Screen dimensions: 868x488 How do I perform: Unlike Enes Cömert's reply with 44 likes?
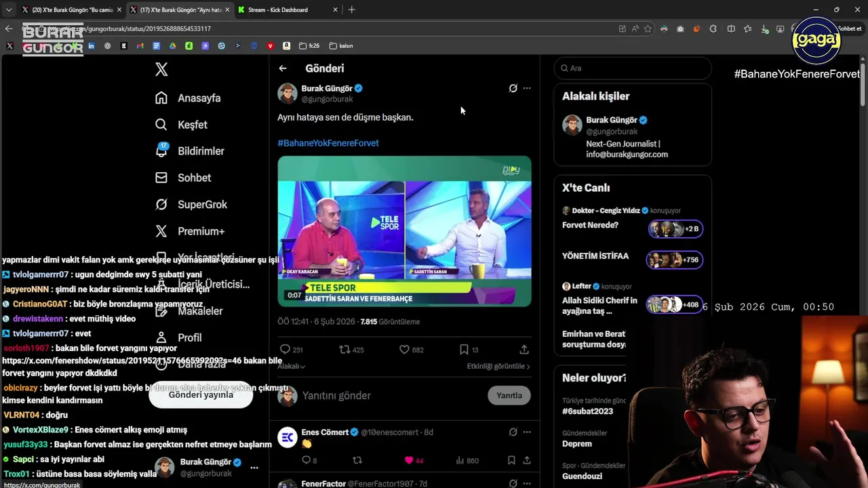[x=414, y=460]
